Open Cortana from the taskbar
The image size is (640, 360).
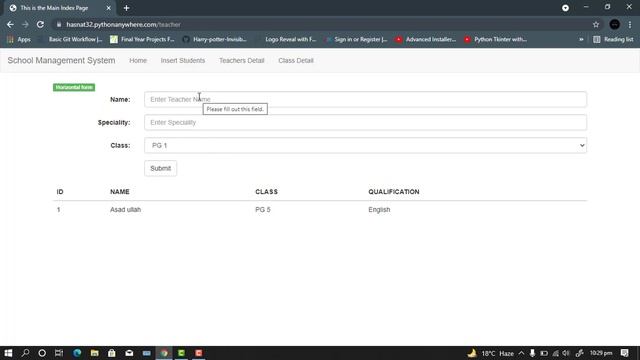(x=42, y=353)
